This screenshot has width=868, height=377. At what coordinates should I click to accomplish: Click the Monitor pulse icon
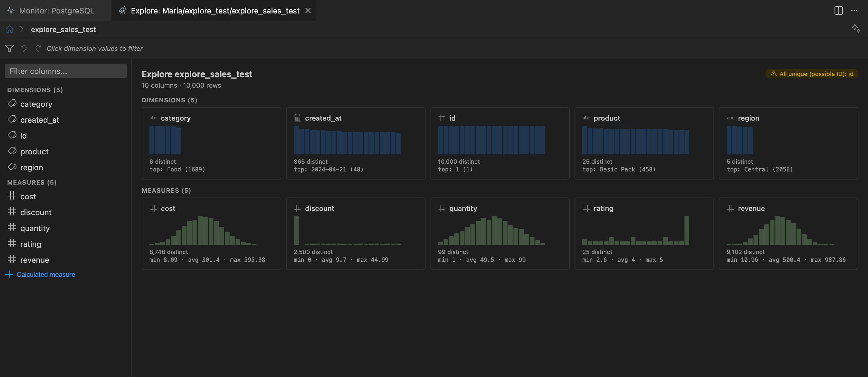[x=11, y=10]
